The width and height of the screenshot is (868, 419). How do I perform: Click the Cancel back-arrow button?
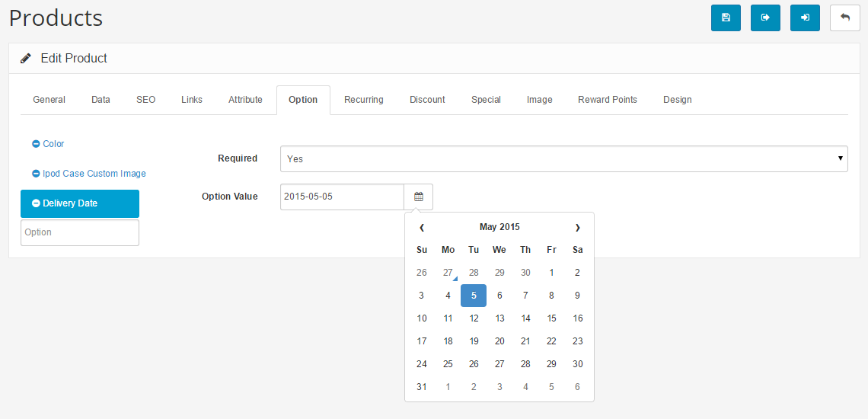(x=844, y=18)
